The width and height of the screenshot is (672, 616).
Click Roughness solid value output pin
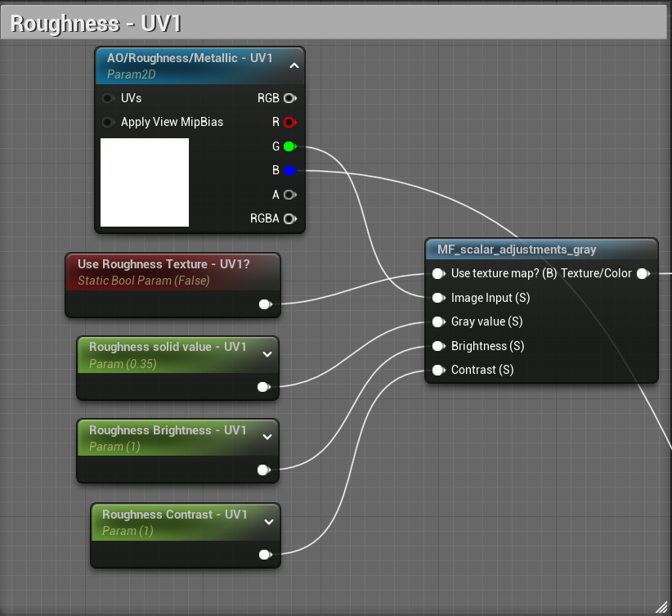(263, 387)
